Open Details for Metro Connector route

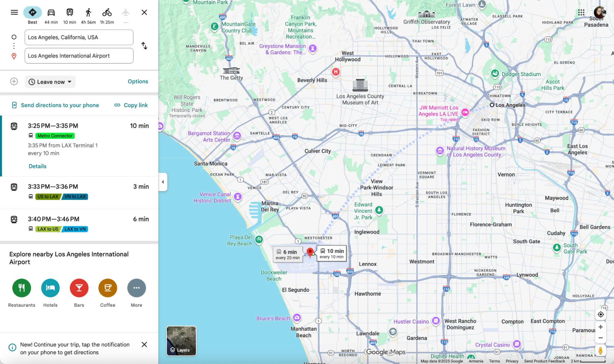(x=37, y=166)
